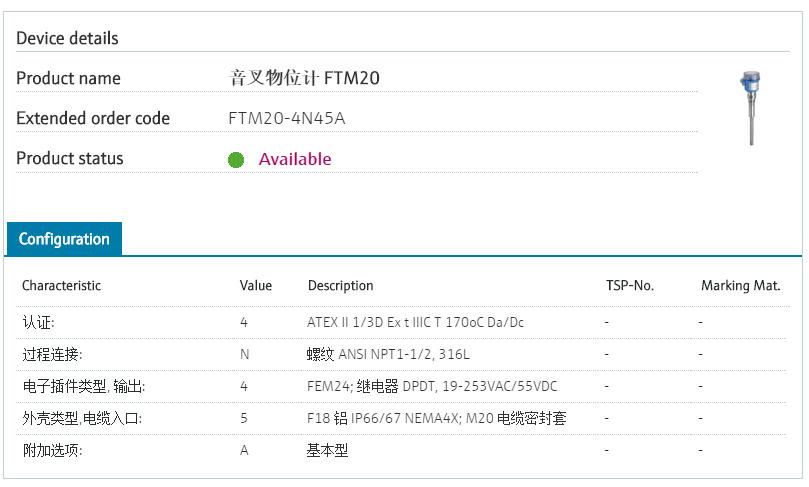Click the extended order code FTM20-4N45A

287,118
